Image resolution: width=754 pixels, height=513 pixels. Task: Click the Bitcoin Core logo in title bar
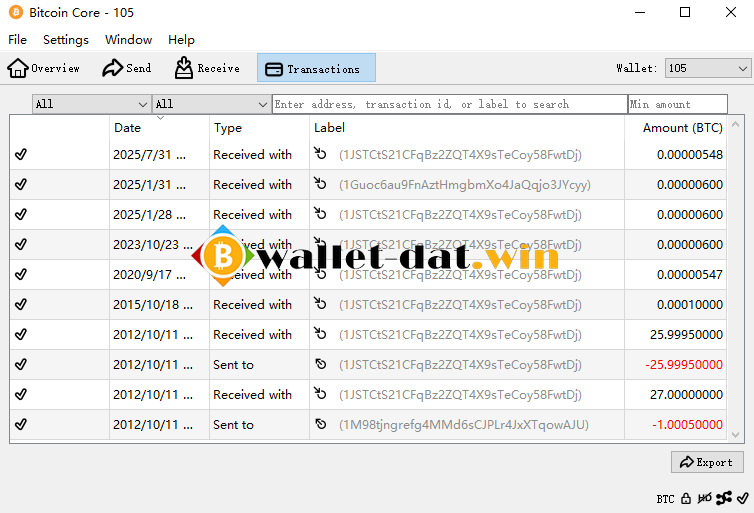click(x=16, y=12)
